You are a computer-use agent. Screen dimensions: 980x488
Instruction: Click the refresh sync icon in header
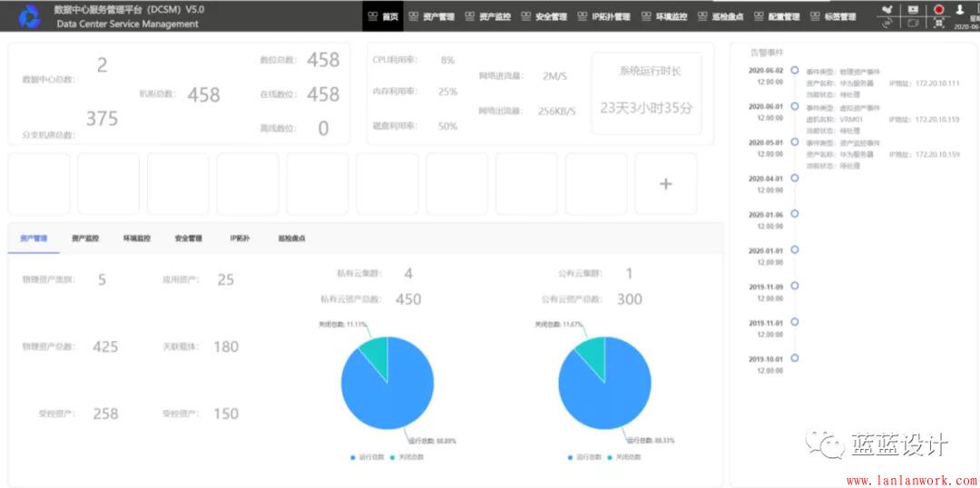tap(887, 24)
